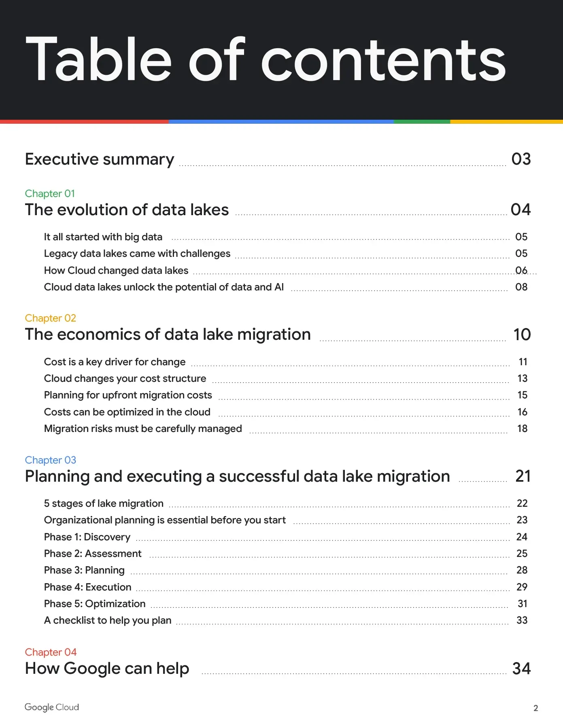
Task: Go to The evolution of data lakes
Action: point(127,210)
